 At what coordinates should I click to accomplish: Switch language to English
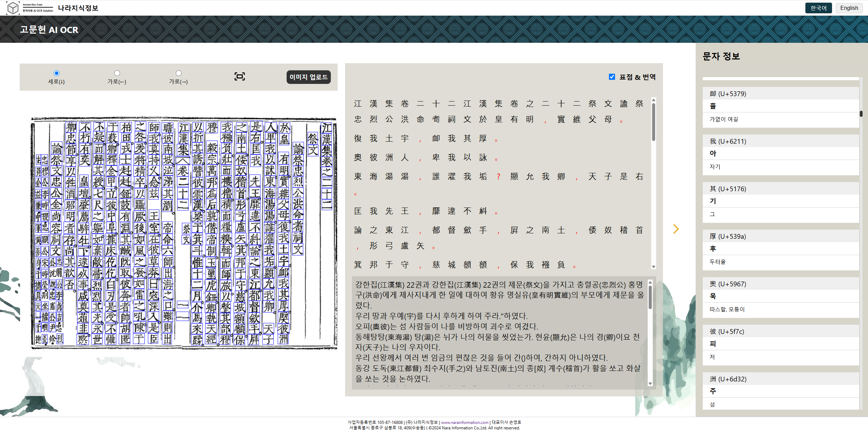click(x=849, y=8)
